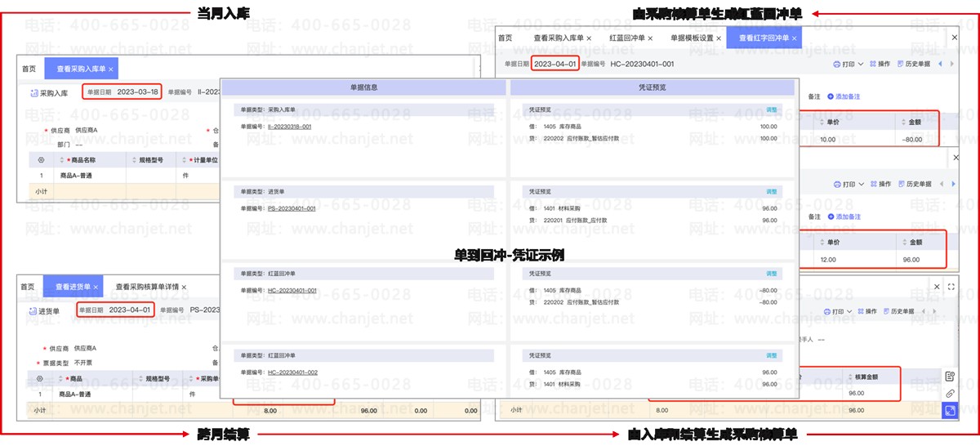This screenshot has height=446, width=980.
Task: Open 历史单据 in the HC-20230401-001 reversal window
Action: point(913,64)
